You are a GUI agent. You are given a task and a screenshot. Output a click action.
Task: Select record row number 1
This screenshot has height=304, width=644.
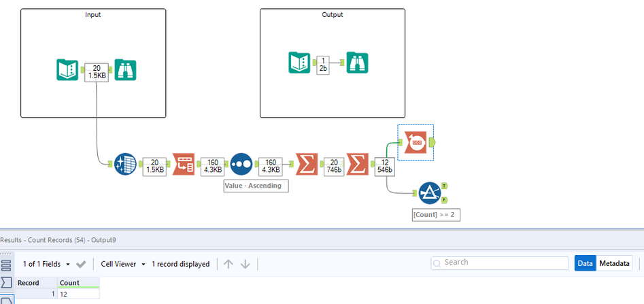click(37, 294)
